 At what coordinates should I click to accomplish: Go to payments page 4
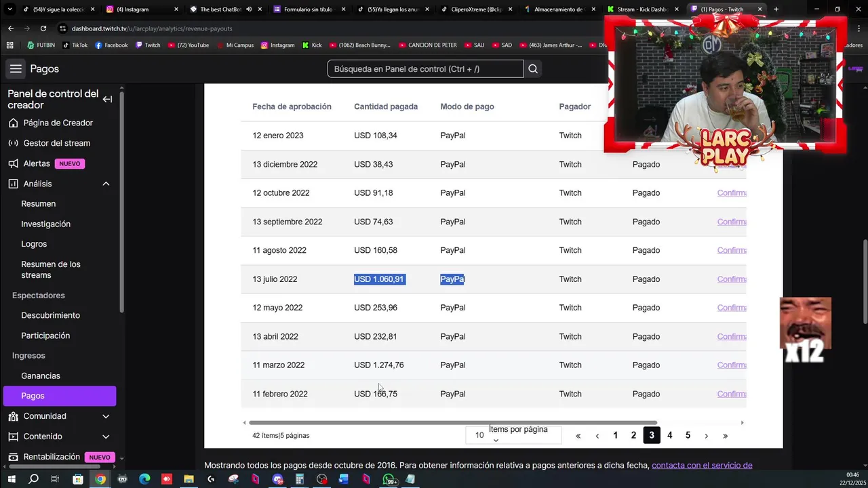coord(669,435)
